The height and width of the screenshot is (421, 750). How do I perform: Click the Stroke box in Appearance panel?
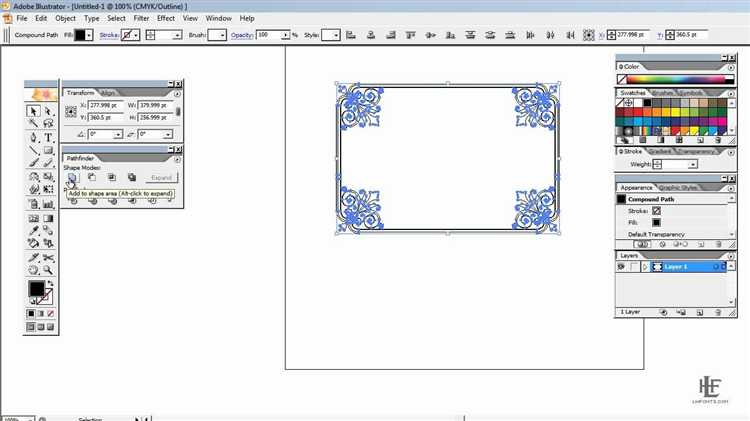(657, 211)
